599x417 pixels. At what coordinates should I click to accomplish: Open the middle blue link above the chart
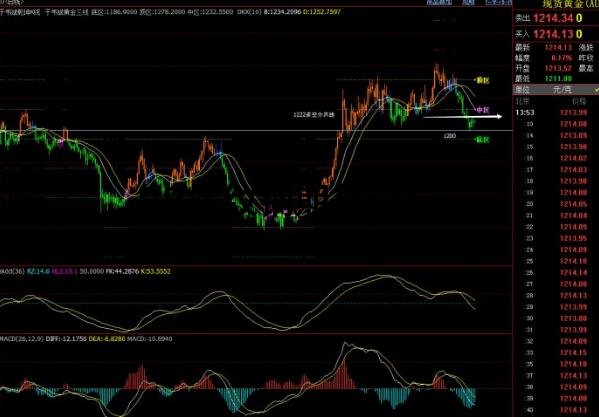[468, 2]
